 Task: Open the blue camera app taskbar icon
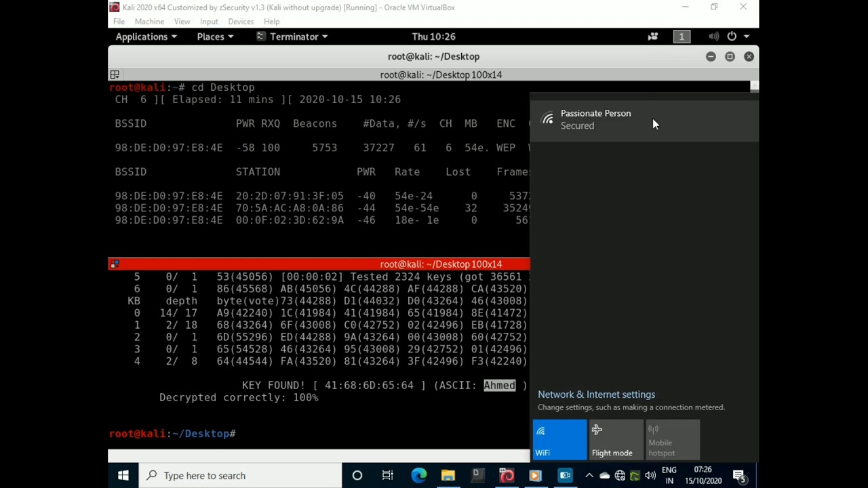[565, 476]
